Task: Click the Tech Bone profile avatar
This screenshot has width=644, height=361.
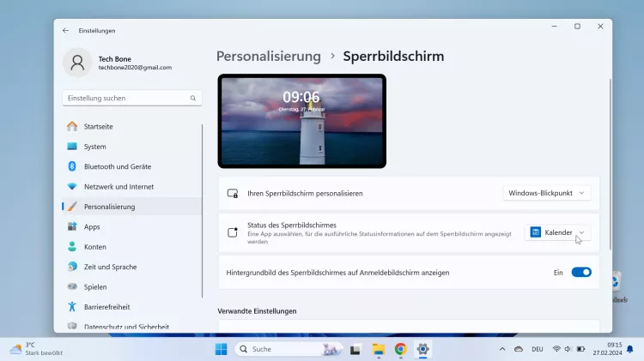Action: tap(77, 63)
